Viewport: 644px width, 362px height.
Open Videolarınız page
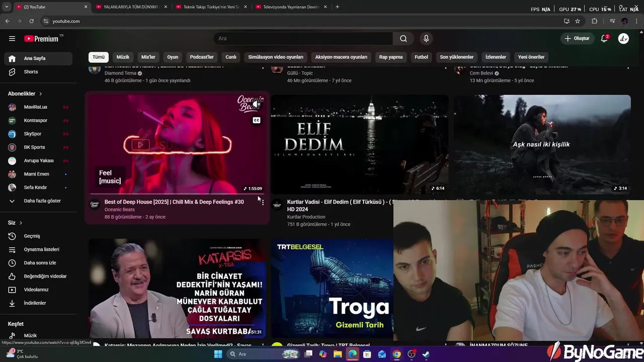[x=38, y=290]
